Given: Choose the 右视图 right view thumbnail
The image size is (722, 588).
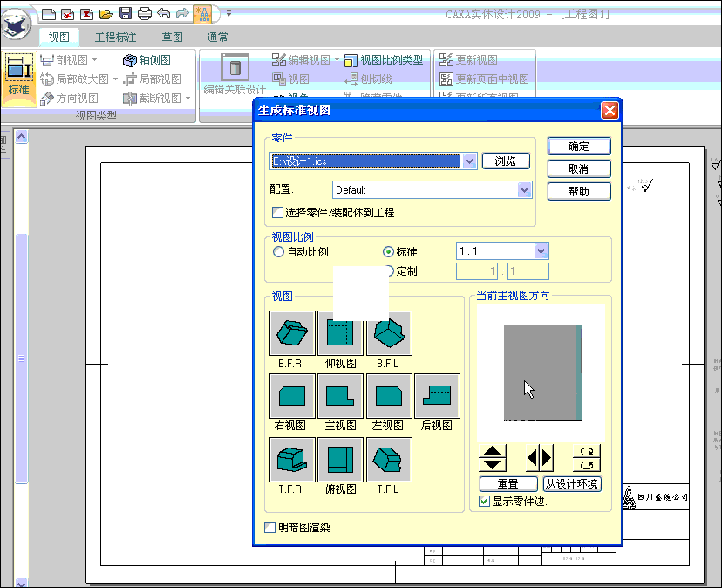Looking at the screenshot, I should (292, 396).
